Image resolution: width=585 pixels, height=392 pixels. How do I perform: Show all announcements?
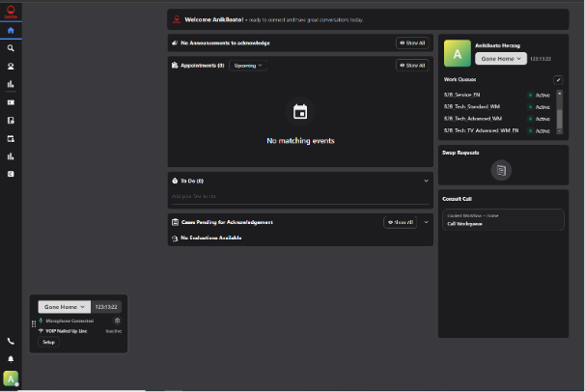click(x=411, y=42)
